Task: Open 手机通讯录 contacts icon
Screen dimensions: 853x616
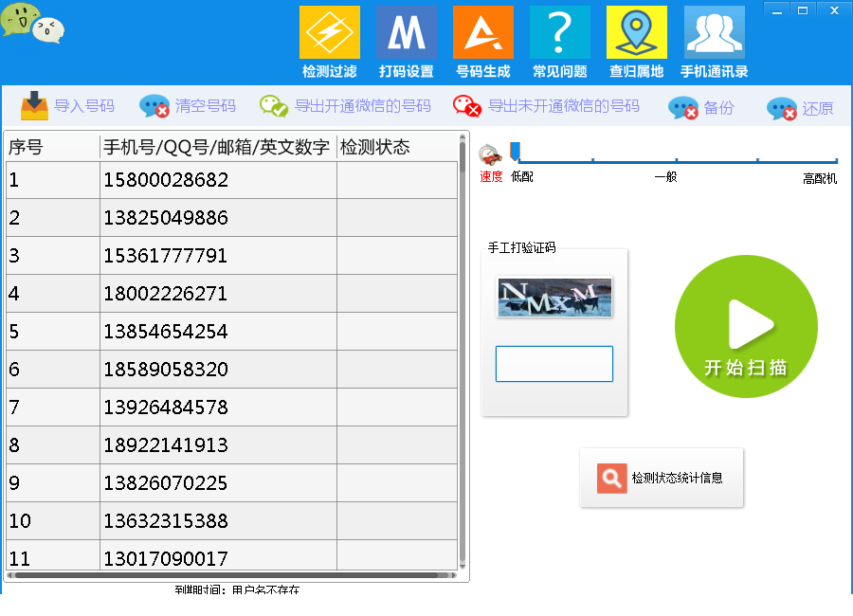Action: [x=715, y=32]
